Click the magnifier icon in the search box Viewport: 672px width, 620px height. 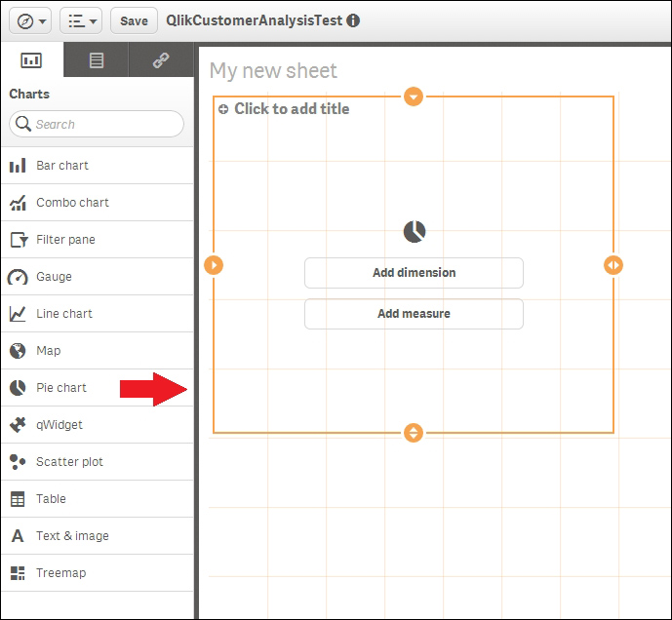(23, 124)
